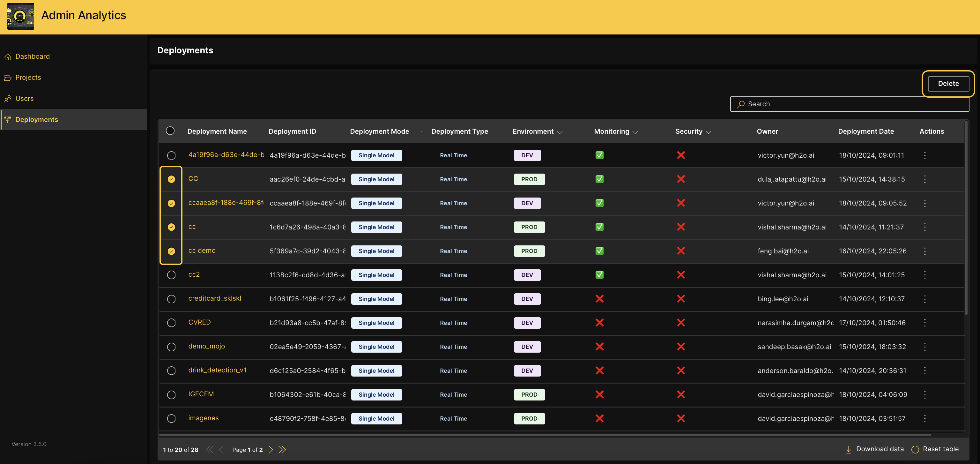
Task: Click the Projects folder icon
Action: pos(8,77)
